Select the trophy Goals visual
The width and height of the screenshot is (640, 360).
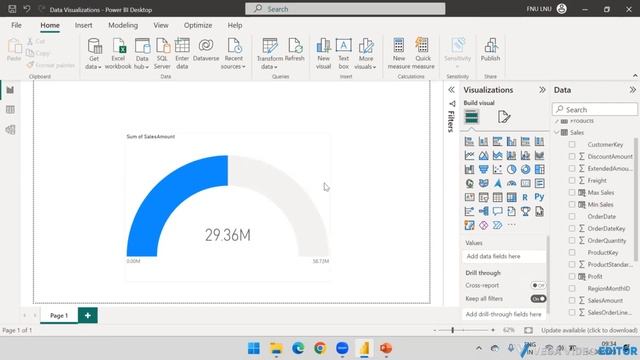[x=525, y=211]
